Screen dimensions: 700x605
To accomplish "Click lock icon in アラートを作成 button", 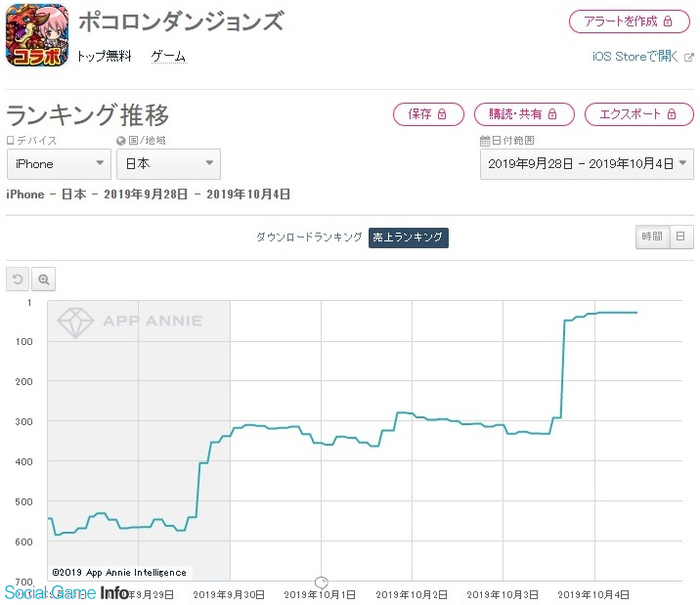I will [x=668, y=21].
